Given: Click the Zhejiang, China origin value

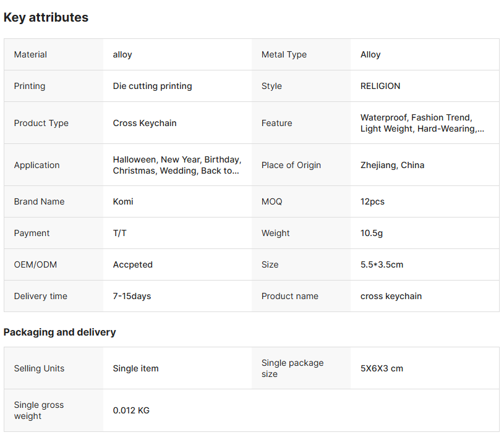Looking at the screenshot, I should (x=392, y=165).
